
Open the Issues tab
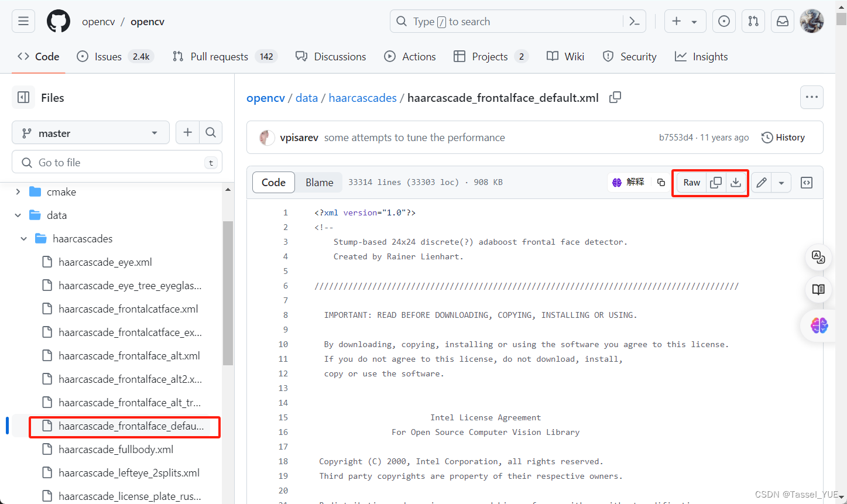pos(115,56)
